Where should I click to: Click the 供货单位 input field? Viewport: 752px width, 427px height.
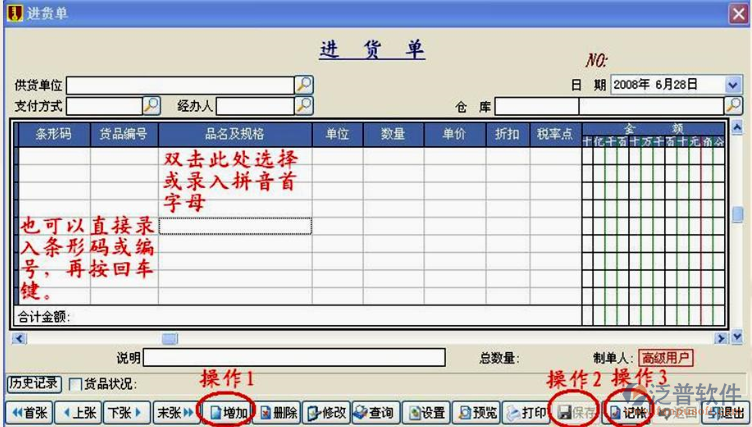point(180,85)
